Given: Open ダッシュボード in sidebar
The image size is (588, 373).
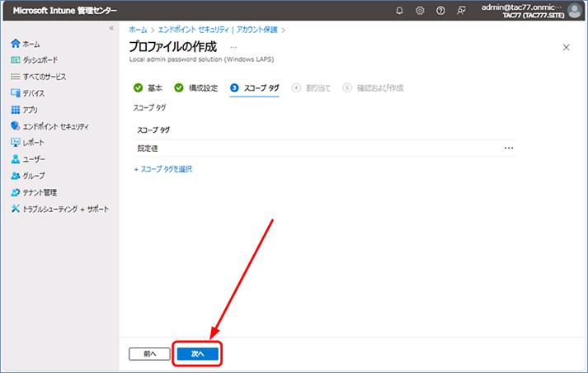Looking at the screenshot, I should click(x=35, y=60).
